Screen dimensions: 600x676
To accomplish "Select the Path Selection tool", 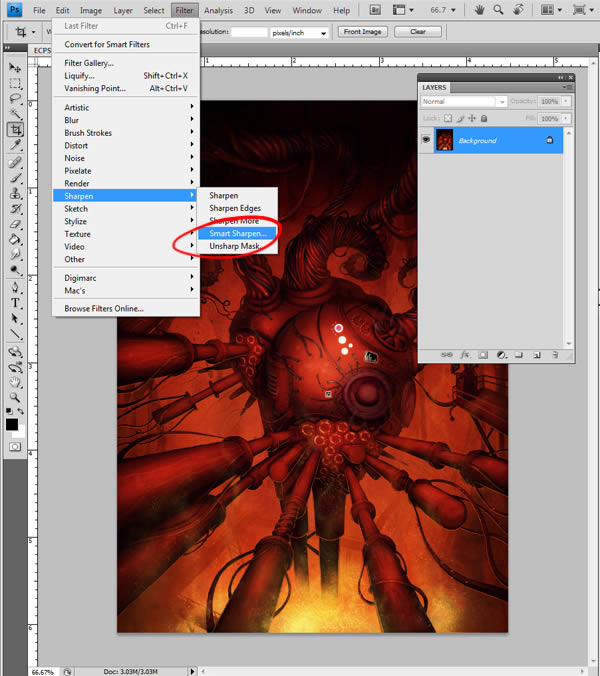I will pyautogui.click(x=15, y=319).
